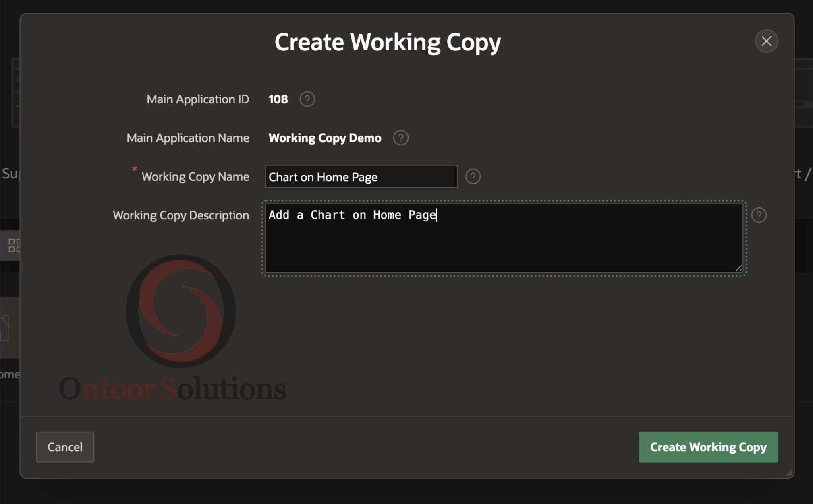Image resolution: width=813 pixels, height=504 pixels.
Task: Show help for Working Copy Description
Action: pos(759,215)
